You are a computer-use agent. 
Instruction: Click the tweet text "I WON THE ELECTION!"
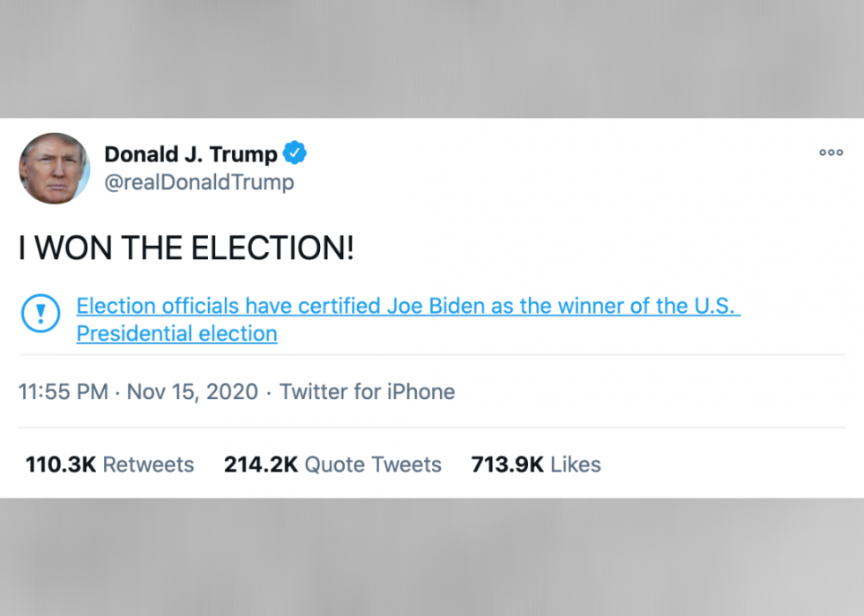(x=186, y=249)
